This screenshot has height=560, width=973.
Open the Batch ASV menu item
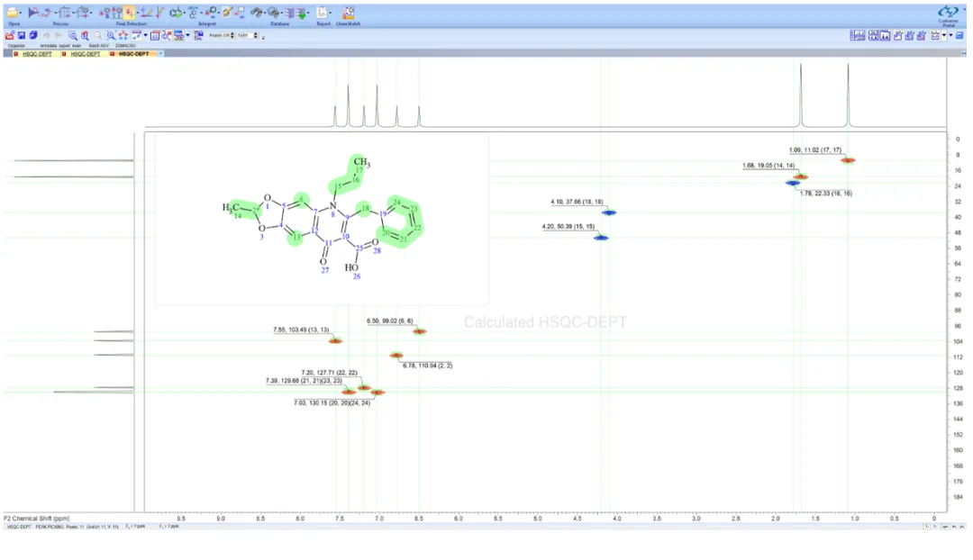[x=99, y=45]
